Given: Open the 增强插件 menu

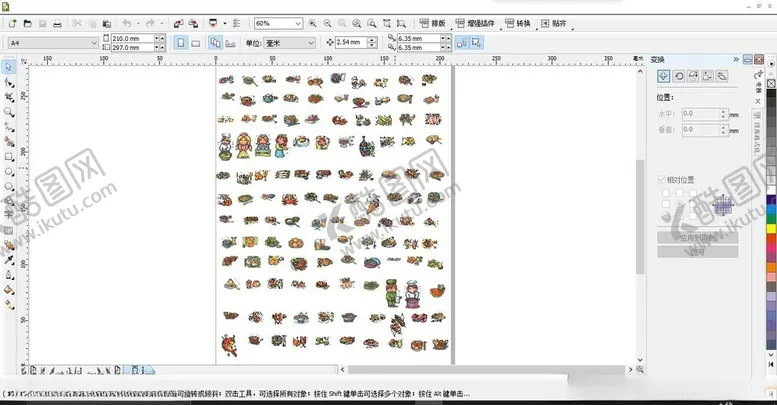Looking at the screenshot, I should point(475,23).
